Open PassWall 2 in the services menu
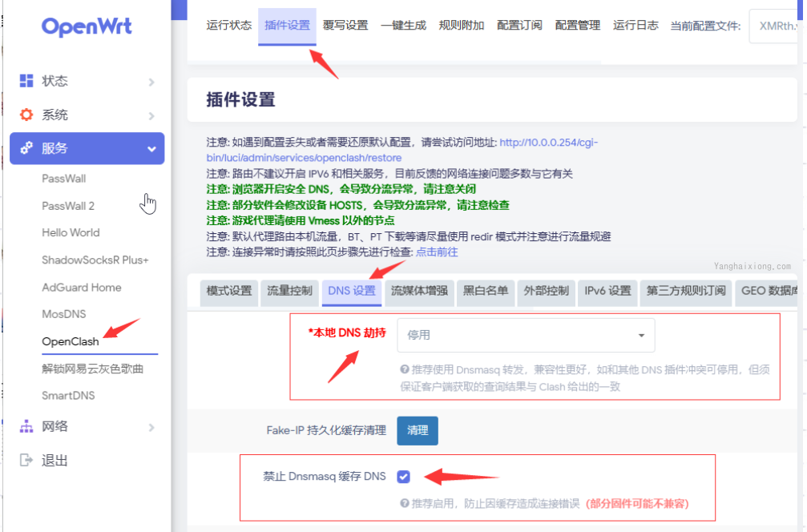This screenshot has height=532, width=807. pyautogui.click(x=68, y=206)
